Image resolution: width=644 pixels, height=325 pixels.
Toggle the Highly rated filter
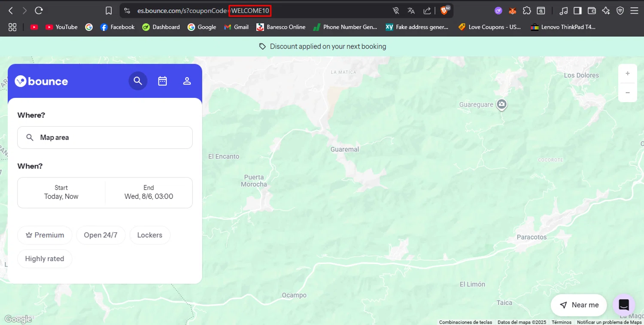(x=45, y=259)
